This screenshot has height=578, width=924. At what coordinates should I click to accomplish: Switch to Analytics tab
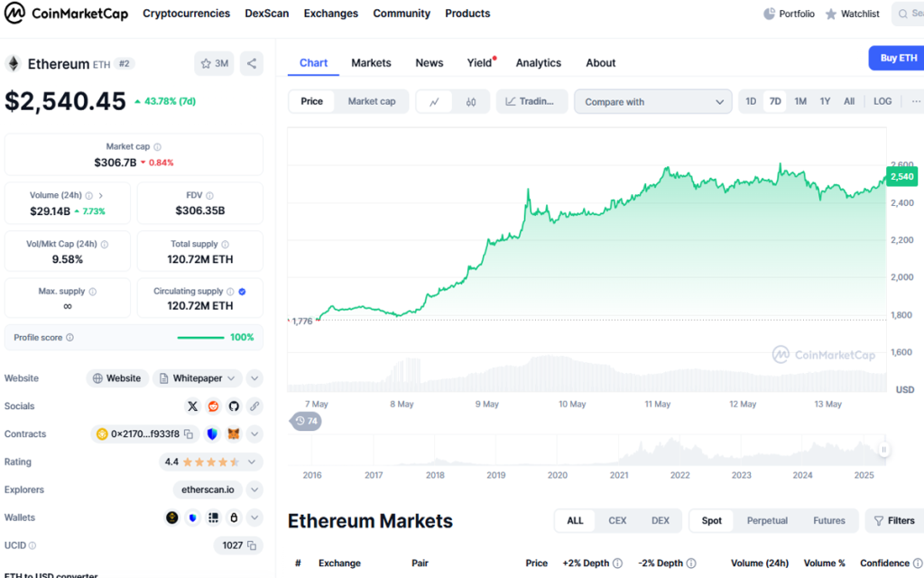(x=539, y=62)
